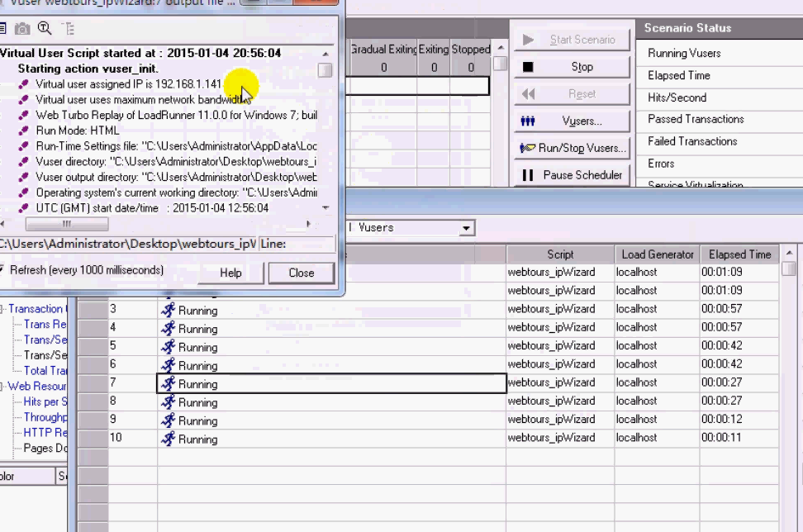Image resolution: width=803 pixels, height=532 pixels.
Task: Expand the Transaction graphs tree node
Action: coord(2,309)
